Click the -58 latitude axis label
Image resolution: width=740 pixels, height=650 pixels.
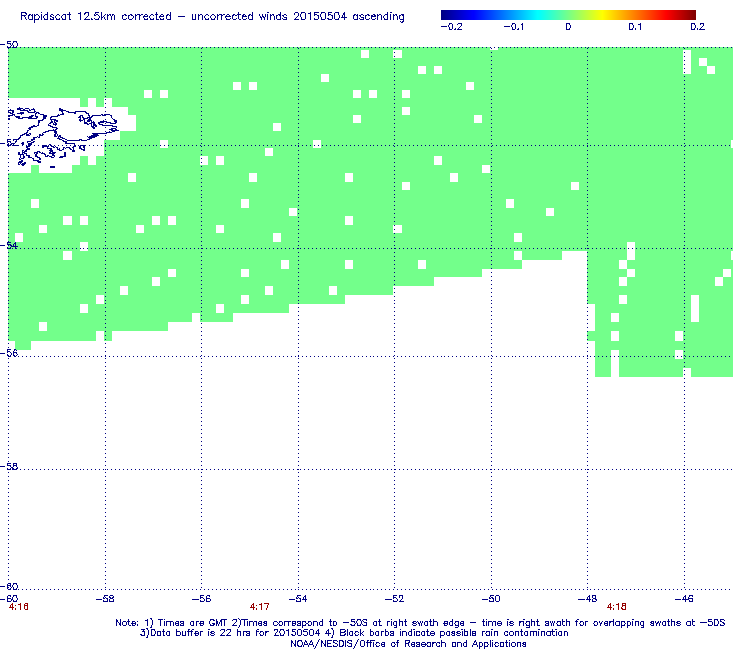(x=9, y=466)
